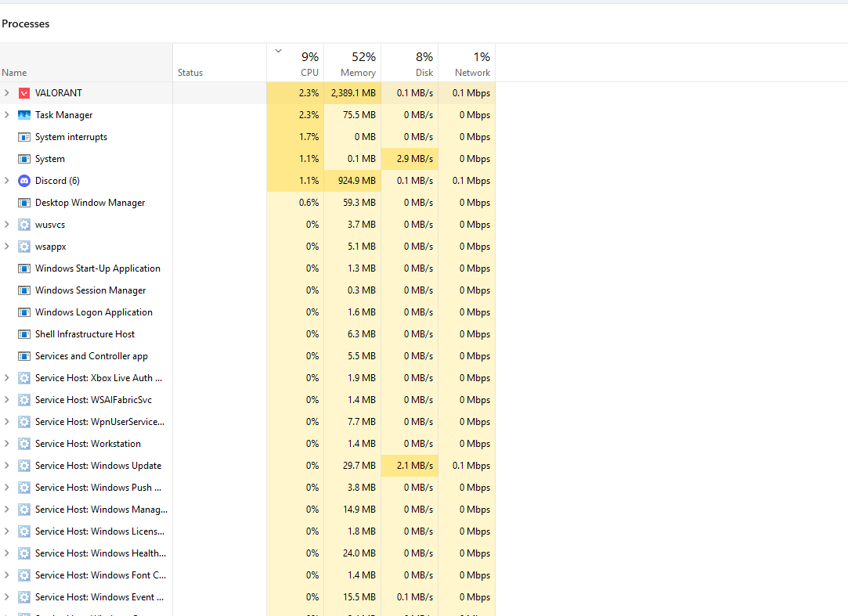Click the Windows Font C... service icon
Image resolution: width=848 pixels, height=616 pixels.
point(23,575)
